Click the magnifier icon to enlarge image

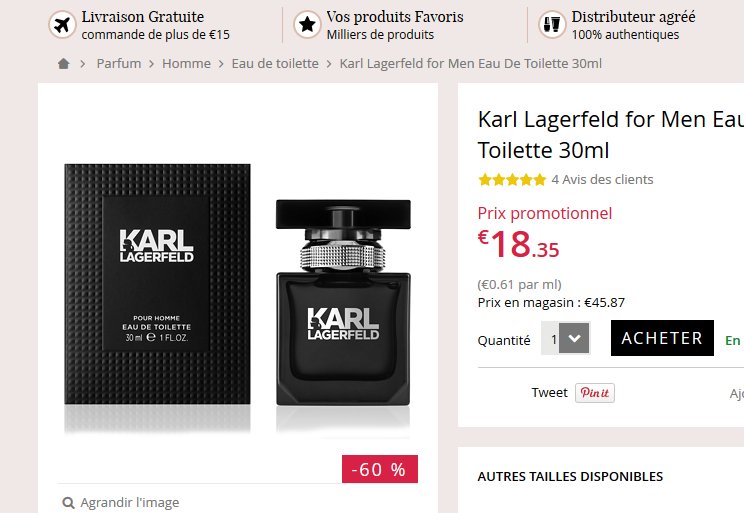(x=69, y=503)
